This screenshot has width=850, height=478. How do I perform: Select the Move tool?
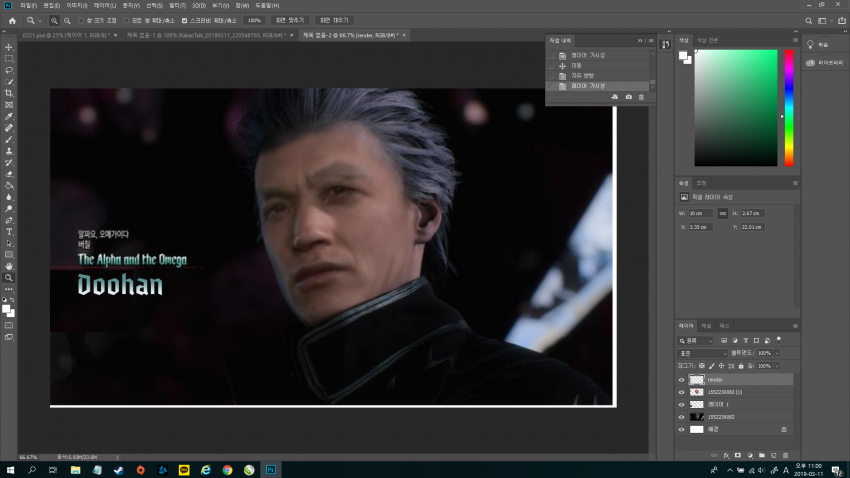(x=9, y=47)
